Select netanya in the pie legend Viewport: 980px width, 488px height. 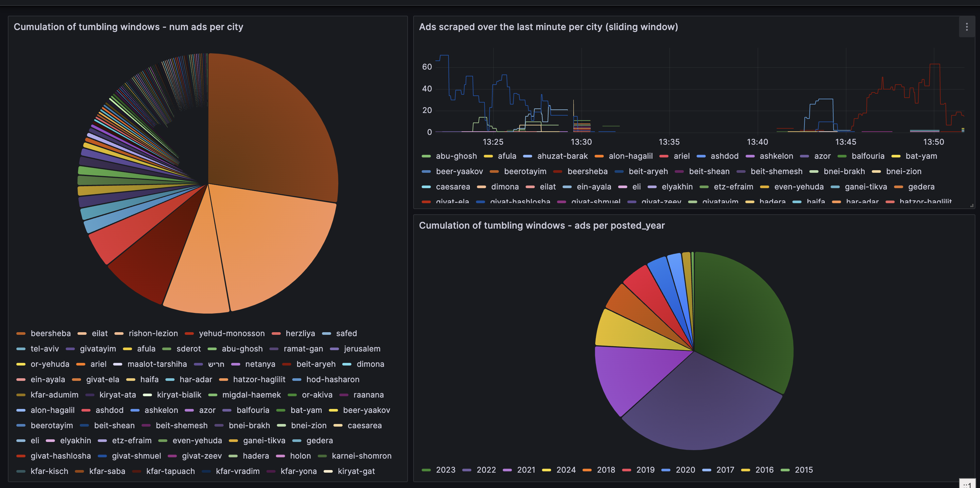click(260, 364)
